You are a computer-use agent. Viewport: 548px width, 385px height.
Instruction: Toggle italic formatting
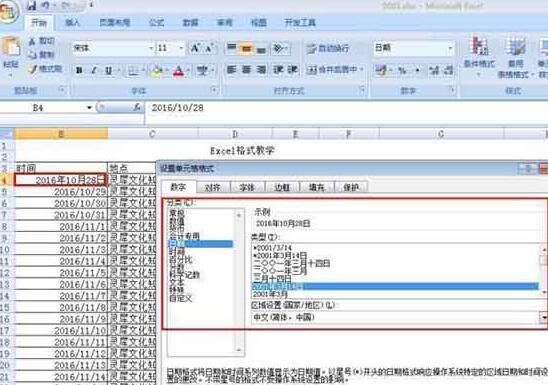pos(94,71)
